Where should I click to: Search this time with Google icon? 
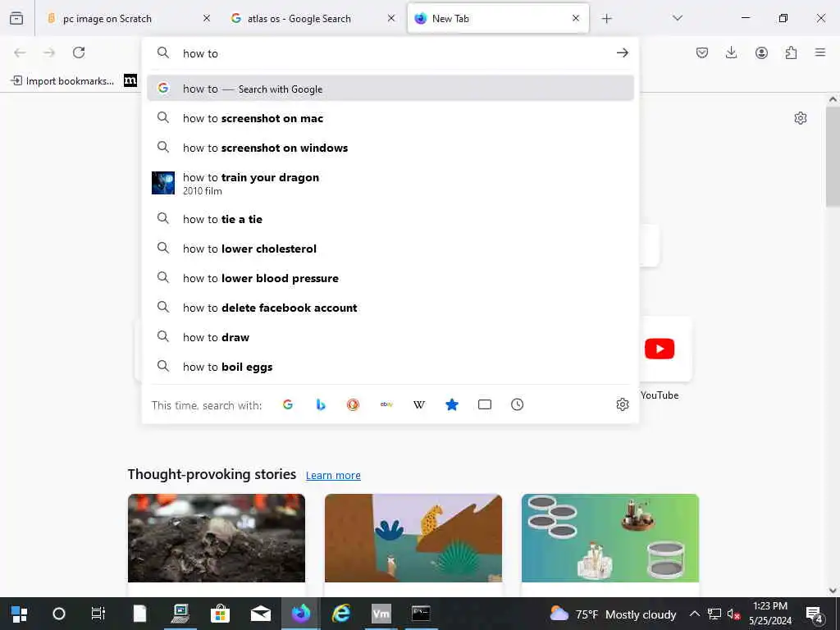point(288,404)
